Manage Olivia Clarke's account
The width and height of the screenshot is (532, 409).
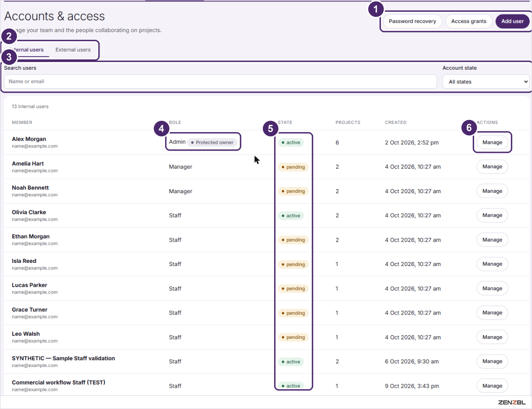click(492, 215)
